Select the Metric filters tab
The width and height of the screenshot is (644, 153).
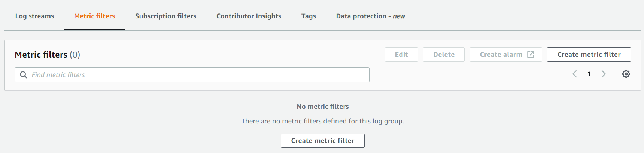94,16
